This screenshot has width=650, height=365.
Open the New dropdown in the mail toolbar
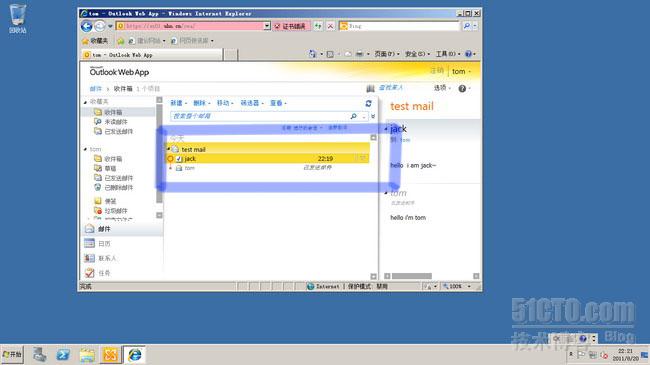[x=178, y=103]
